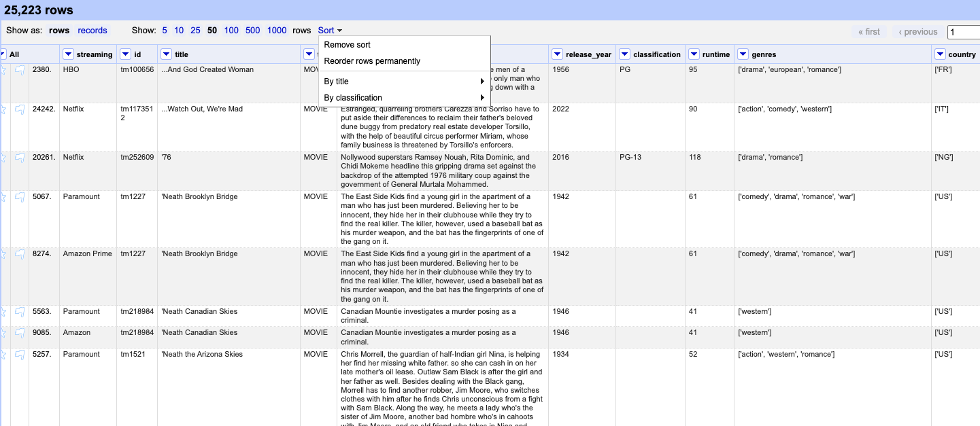Click the All column header
Screen dimensions: 980x426
14,54
